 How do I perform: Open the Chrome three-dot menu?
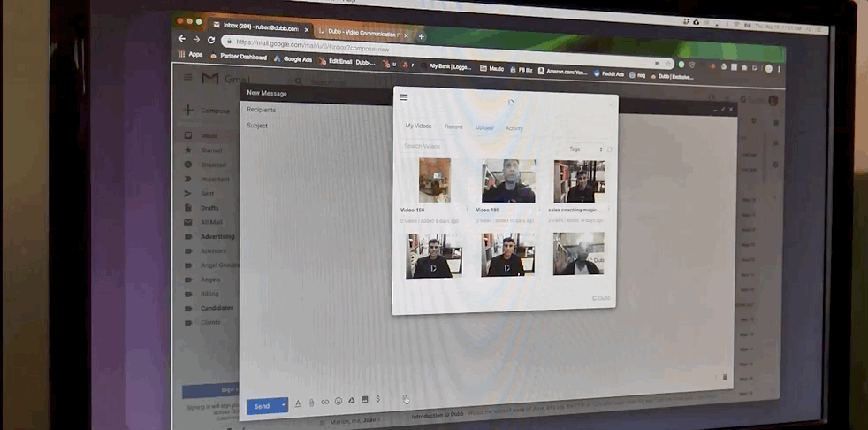coord(780,69)
